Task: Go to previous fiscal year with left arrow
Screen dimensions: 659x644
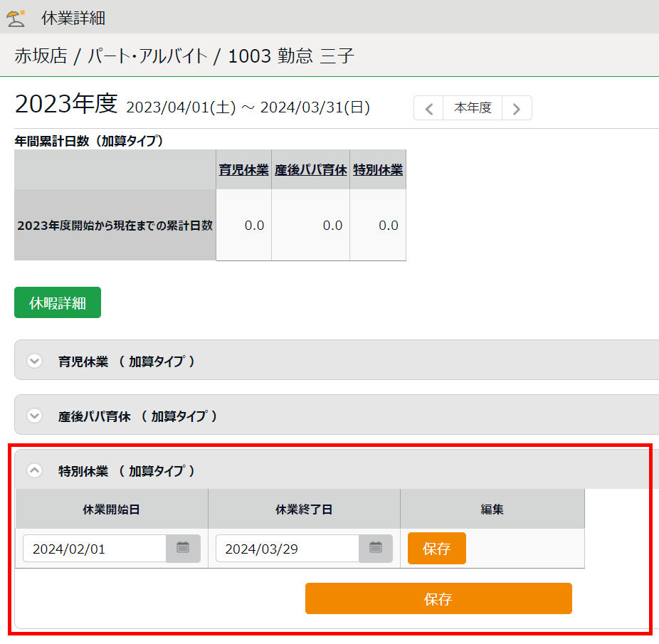Action: tap(428, 108)
